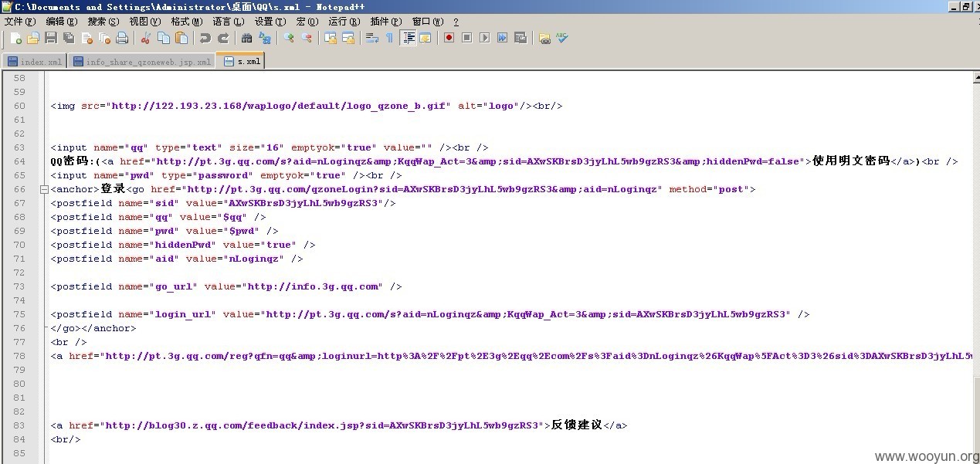980x464 pixels.
Task: Click the Replace toolbar icon
Action: tap(264, 38)
